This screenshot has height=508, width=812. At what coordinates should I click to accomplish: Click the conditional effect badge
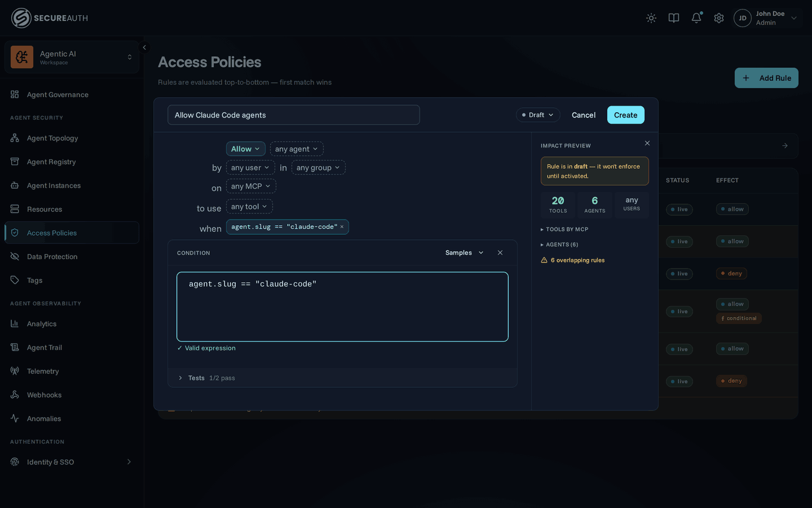pyautogui.click(x=739, y=318)
